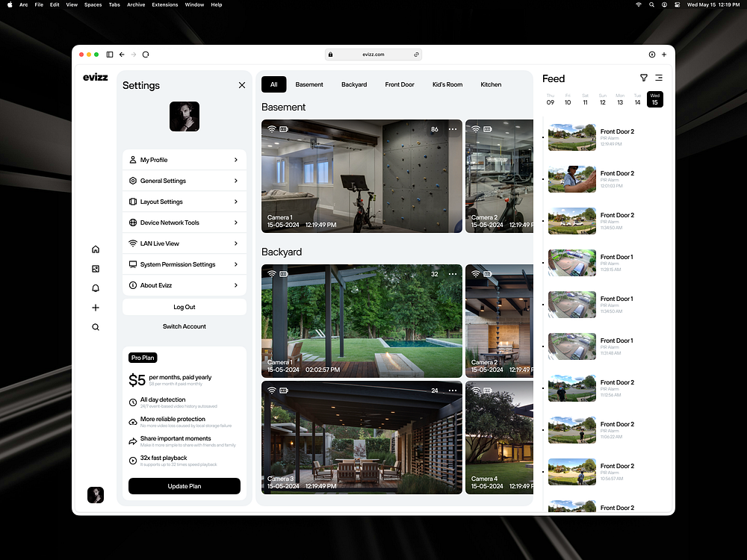Open search with the magnifier icon
This screenshot has width=747, height=560.
pyautogui.click(x=96, y=326)
